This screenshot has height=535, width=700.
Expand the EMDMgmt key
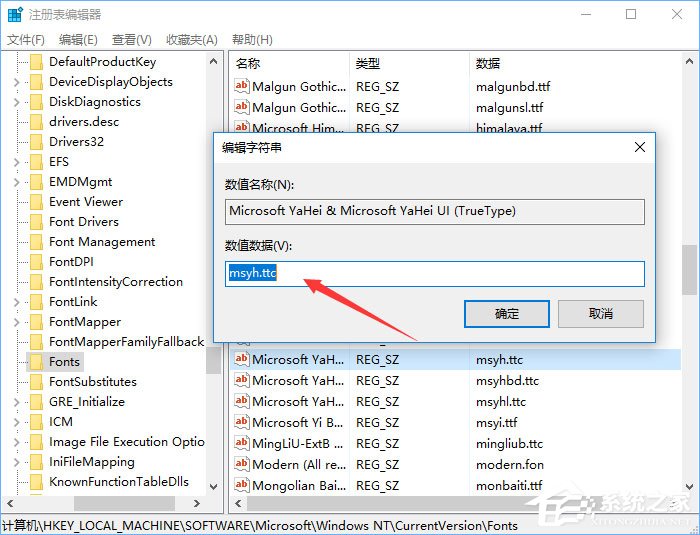(17, 182)
